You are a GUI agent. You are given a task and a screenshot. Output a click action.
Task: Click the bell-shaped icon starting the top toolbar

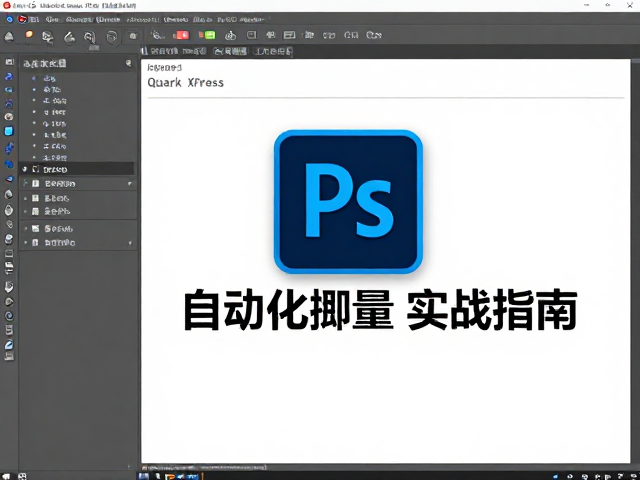pyautogui.click(x=9, y=36)
